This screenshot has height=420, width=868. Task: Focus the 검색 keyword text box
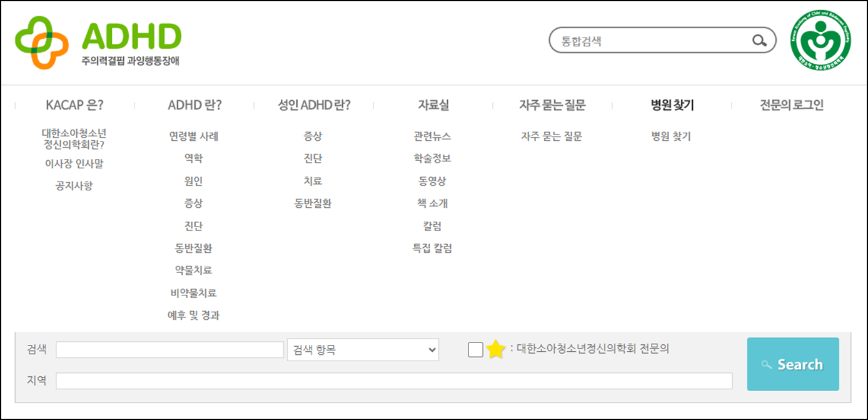click(169, 350)
